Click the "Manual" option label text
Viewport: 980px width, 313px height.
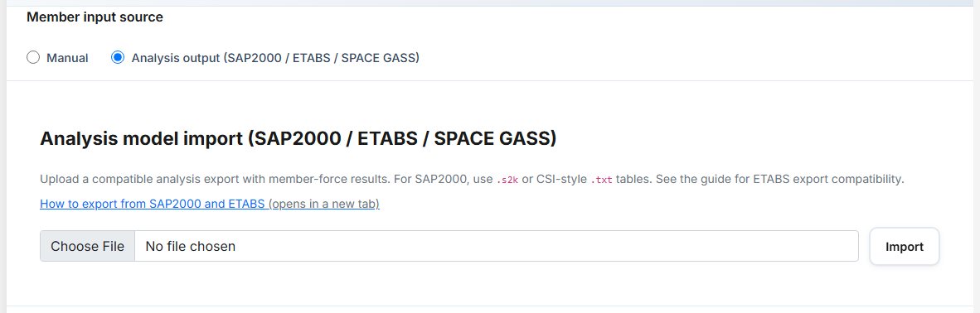tap(67, 58)
